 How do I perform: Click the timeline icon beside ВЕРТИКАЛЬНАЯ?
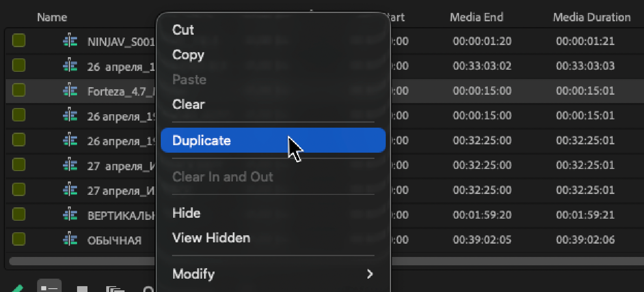[x=70, y=215]
